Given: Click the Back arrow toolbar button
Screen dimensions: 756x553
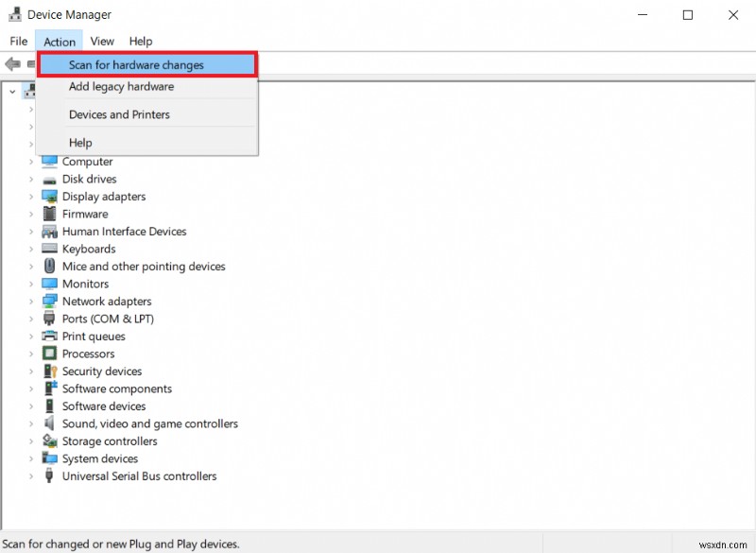Looking at the screenshot, I should click(12, 64).
